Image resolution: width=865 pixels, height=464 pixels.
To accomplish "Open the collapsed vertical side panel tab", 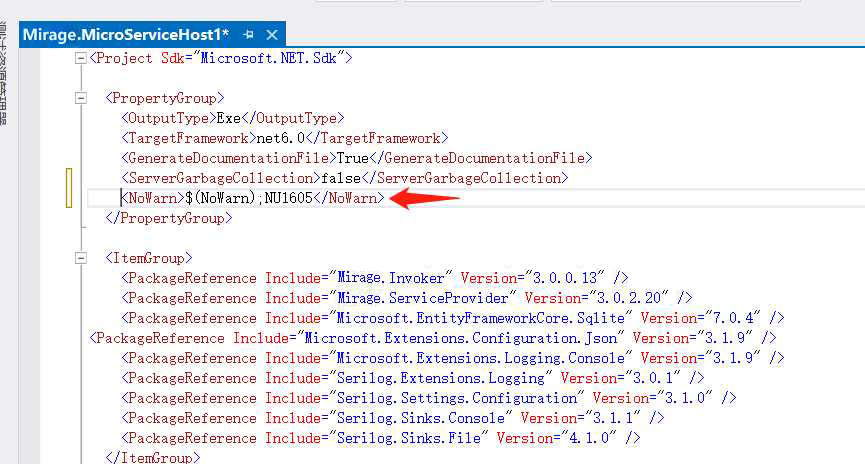I will 3,73.
